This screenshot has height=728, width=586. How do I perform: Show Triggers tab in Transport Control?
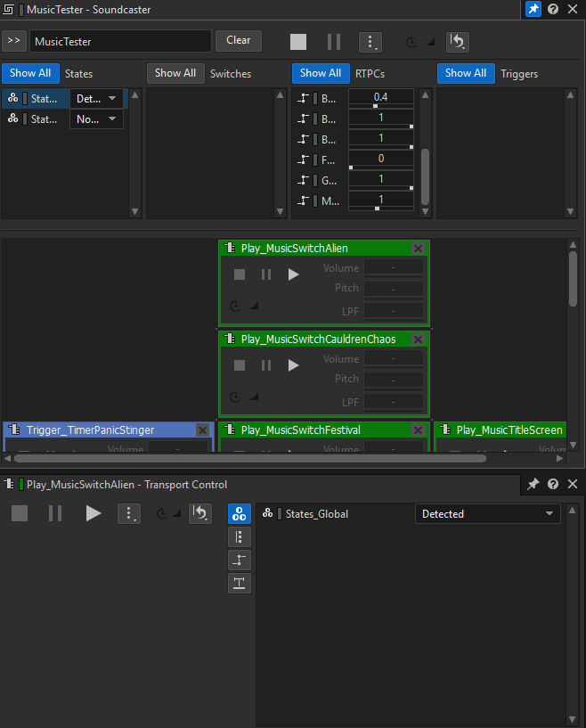pos(240,584)
